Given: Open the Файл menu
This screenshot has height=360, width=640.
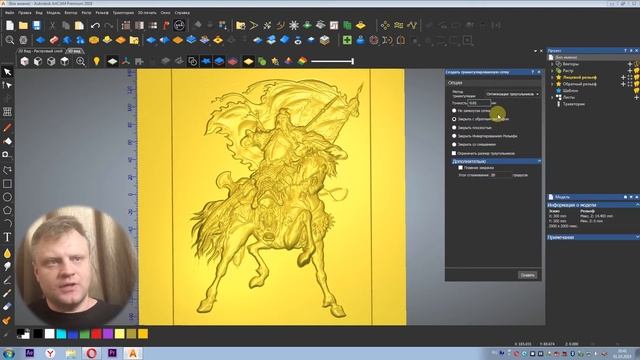Looking at the screenshot, I should pyautogui.click(x=9, y=13).
